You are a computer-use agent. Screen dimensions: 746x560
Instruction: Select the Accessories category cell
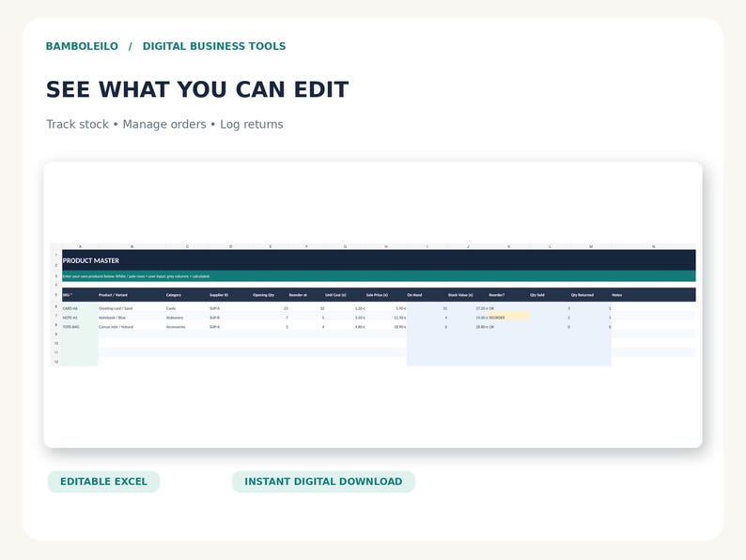(x=187, y=327)
